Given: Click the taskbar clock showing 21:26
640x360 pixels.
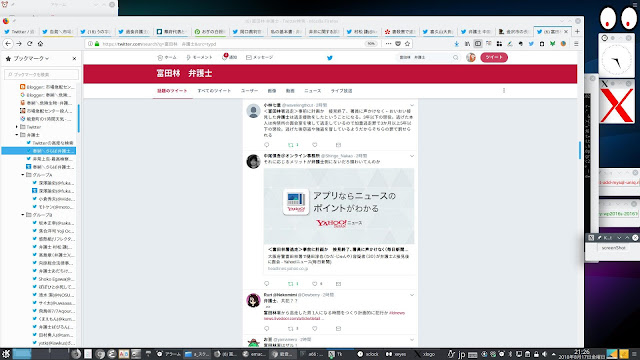Looking at the screenshot, I should [x=582, y=354].
